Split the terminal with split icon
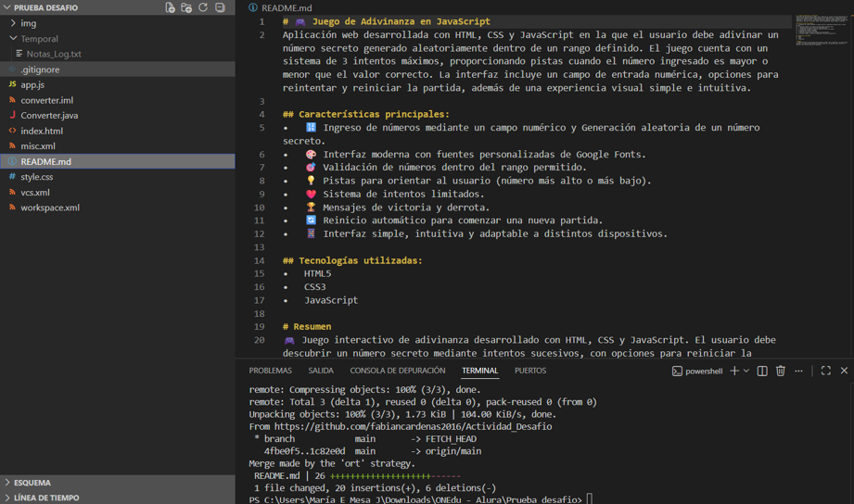 click(x=762, y=371)
